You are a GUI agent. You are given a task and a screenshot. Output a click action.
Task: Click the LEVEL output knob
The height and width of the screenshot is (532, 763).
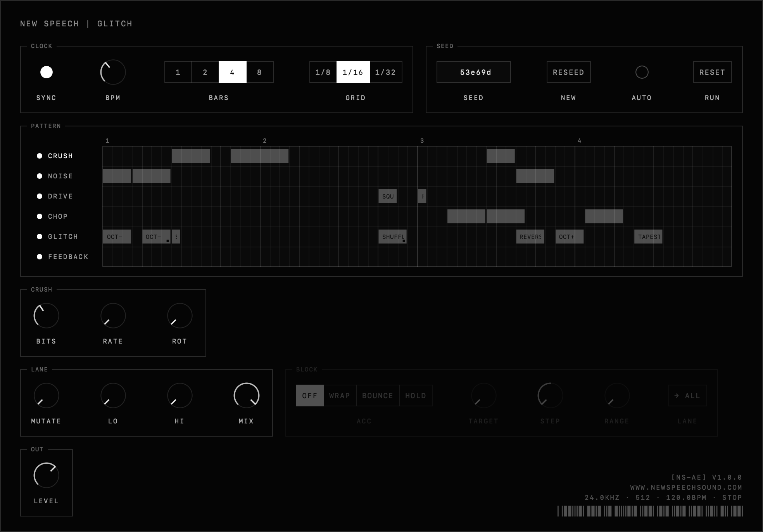(46, 475)
